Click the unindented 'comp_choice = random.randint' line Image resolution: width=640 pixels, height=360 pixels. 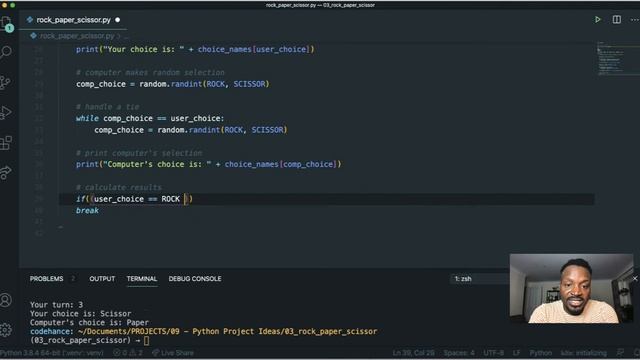click(x=173, y=84)
